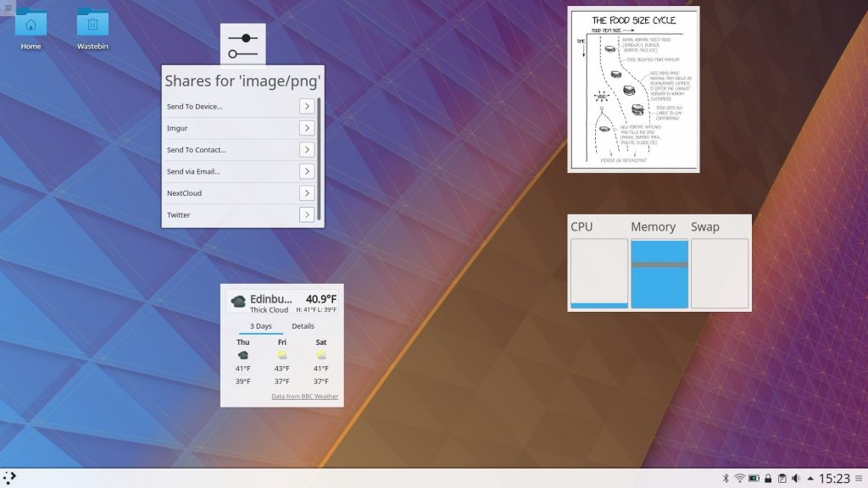Click the share widget configure sliders icon
The height and width of the screenshot is (488, 868).
click(x=243, y=45)
